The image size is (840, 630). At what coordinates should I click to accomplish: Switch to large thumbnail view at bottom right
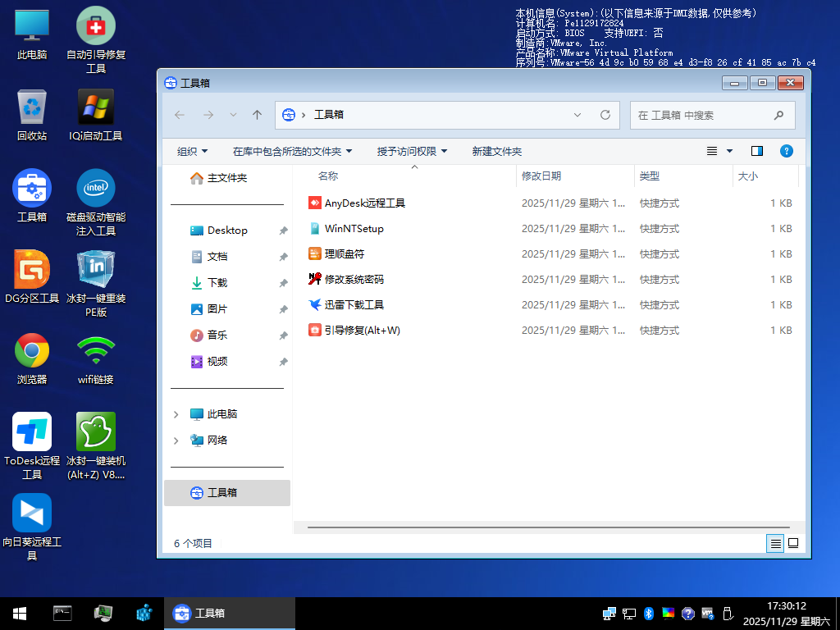[x=792, y=543]
